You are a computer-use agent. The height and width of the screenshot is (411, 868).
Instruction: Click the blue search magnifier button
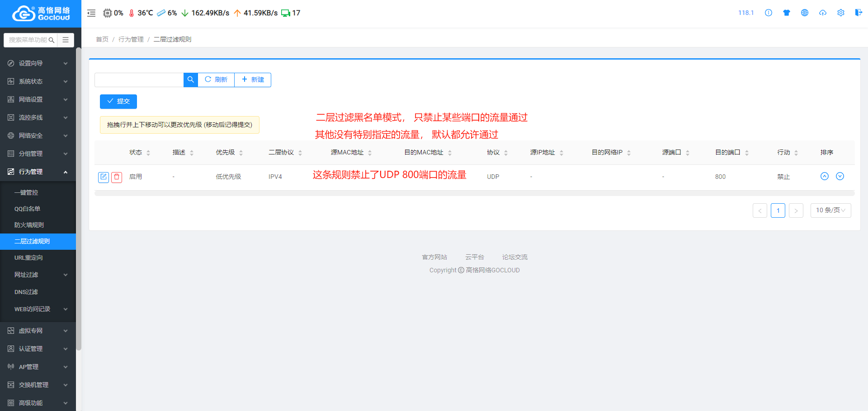tap(191, 79)
